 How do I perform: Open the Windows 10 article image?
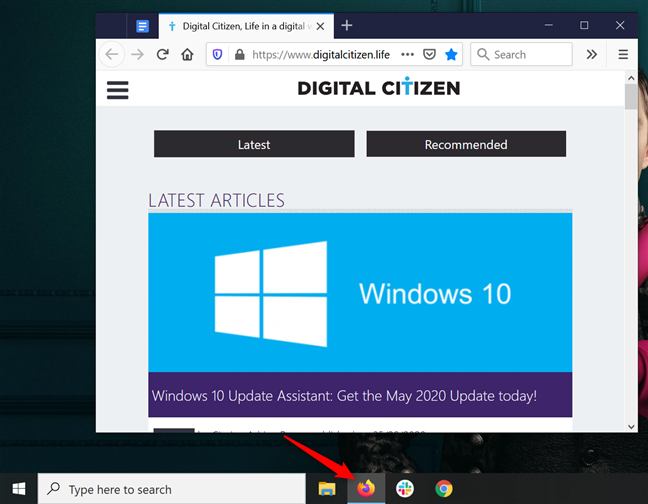(x=360, y=292)
